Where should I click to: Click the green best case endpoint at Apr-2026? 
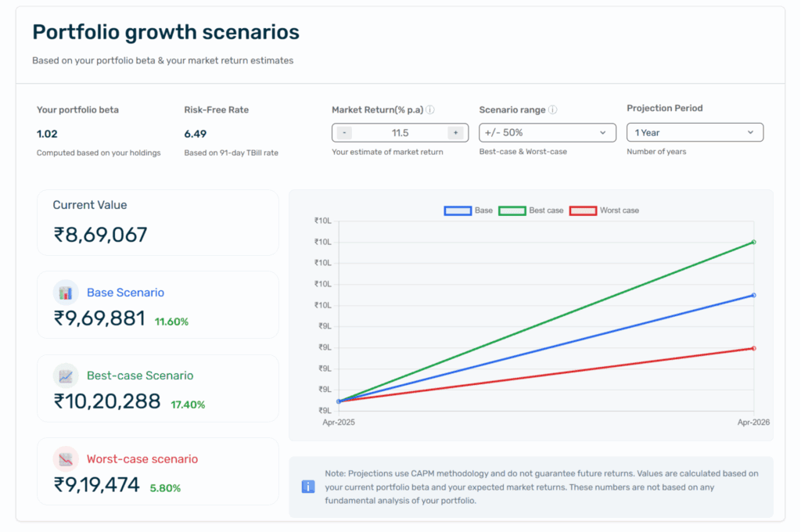753,242
